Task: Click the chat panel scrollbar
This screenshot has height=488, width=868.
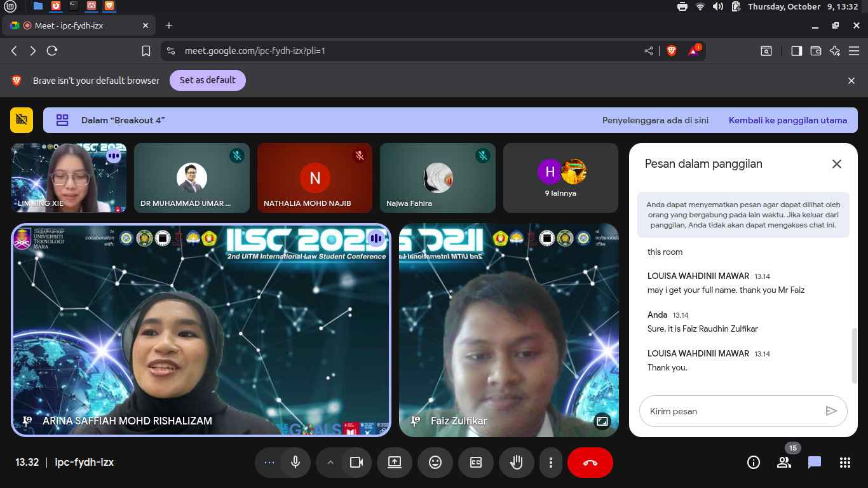Action: 854,356
